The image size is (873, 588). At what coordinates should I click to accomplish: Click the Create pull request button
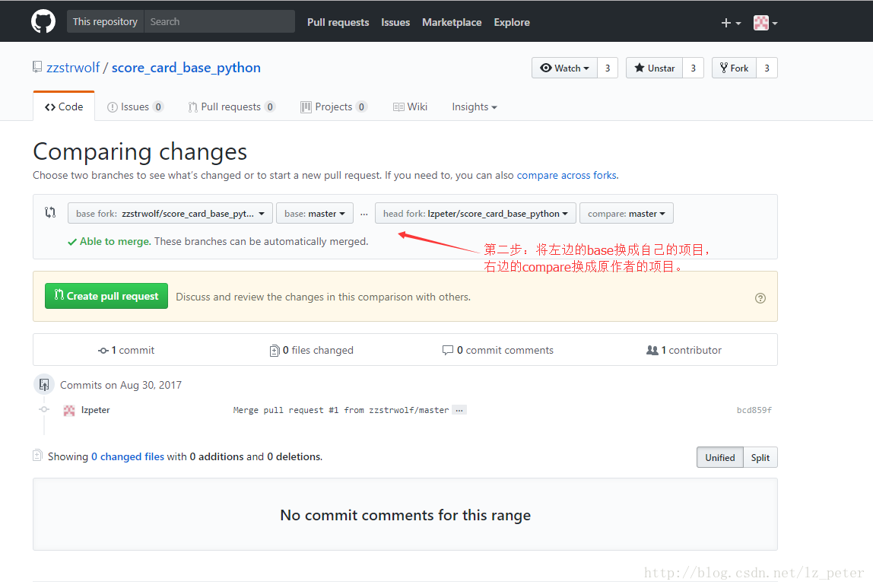click(x=106, y=296)
